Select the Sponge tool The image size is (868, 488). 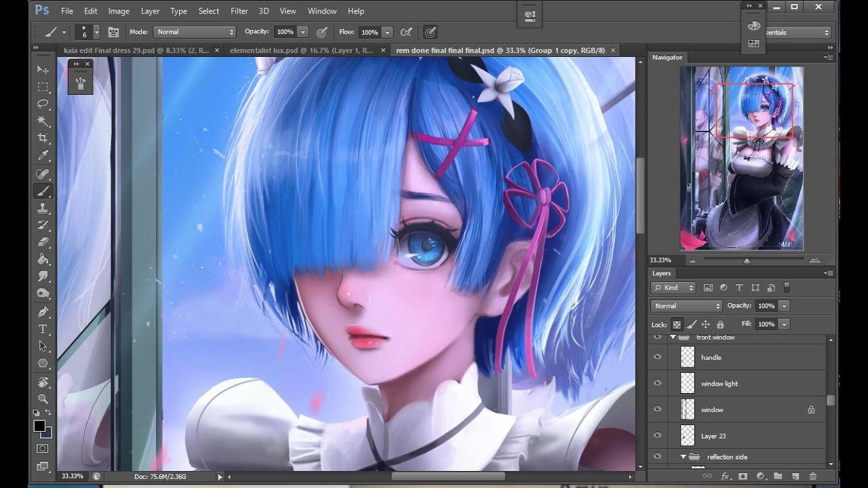[43, 294]
